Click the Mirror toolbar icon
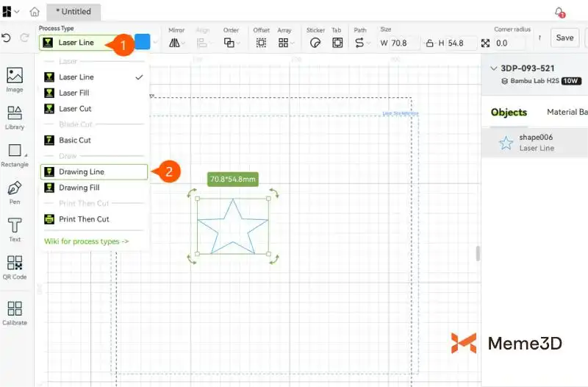This screenshot has height=387, width=588. click(x=176, y=43)
